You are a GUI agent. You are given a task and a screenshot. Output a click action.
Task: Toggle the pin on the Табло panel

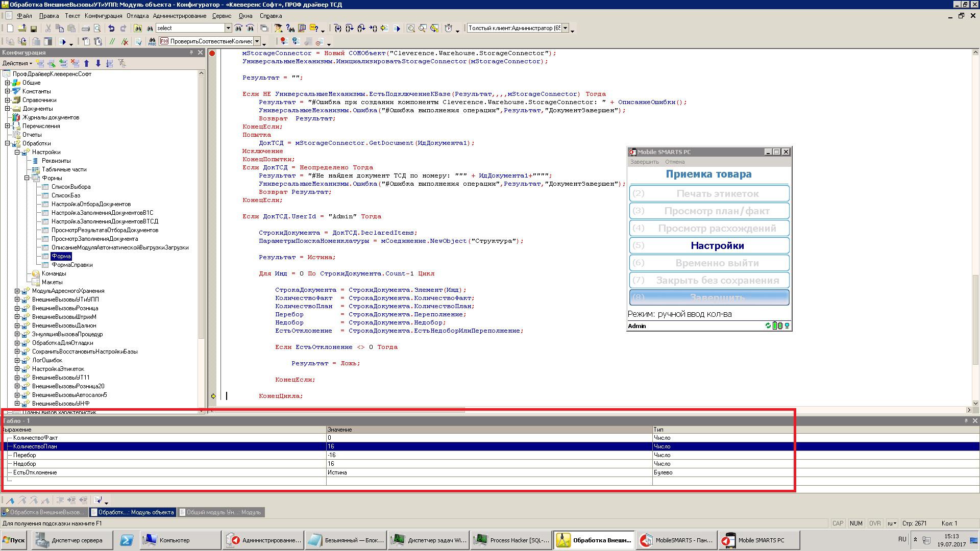(x=966, y=421)
